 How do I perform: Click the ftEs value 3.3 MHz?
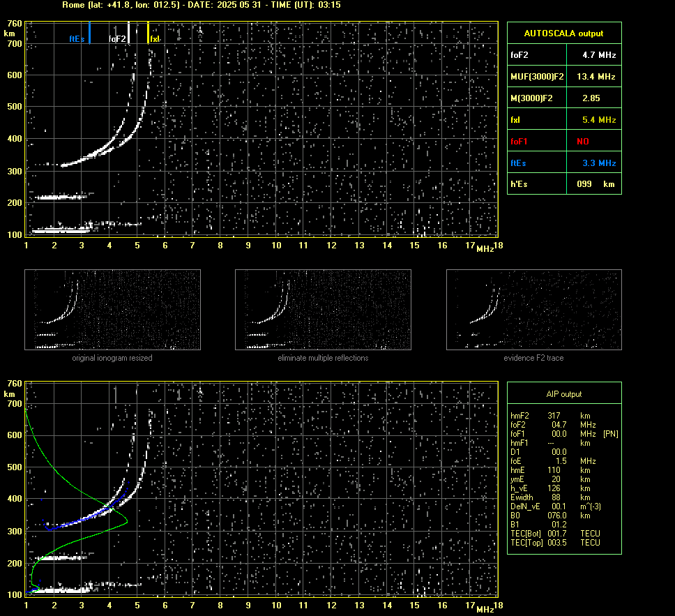[599, 163]
